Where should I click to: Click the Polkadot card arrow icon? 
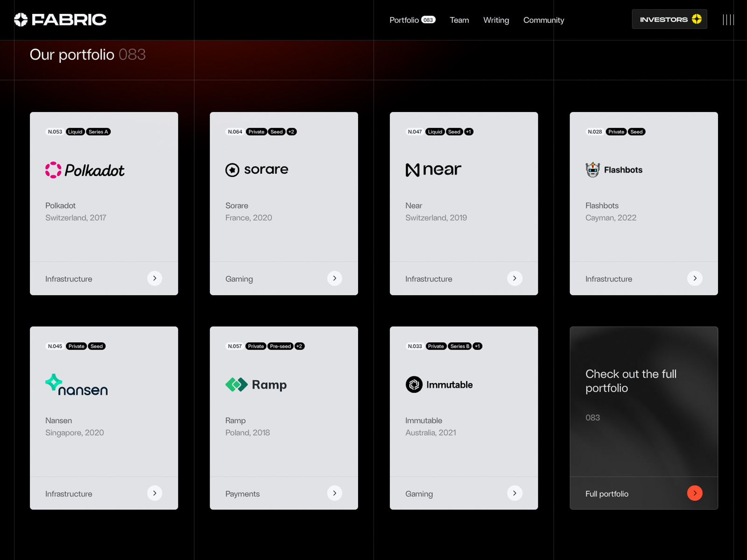(x=155, y=279)
